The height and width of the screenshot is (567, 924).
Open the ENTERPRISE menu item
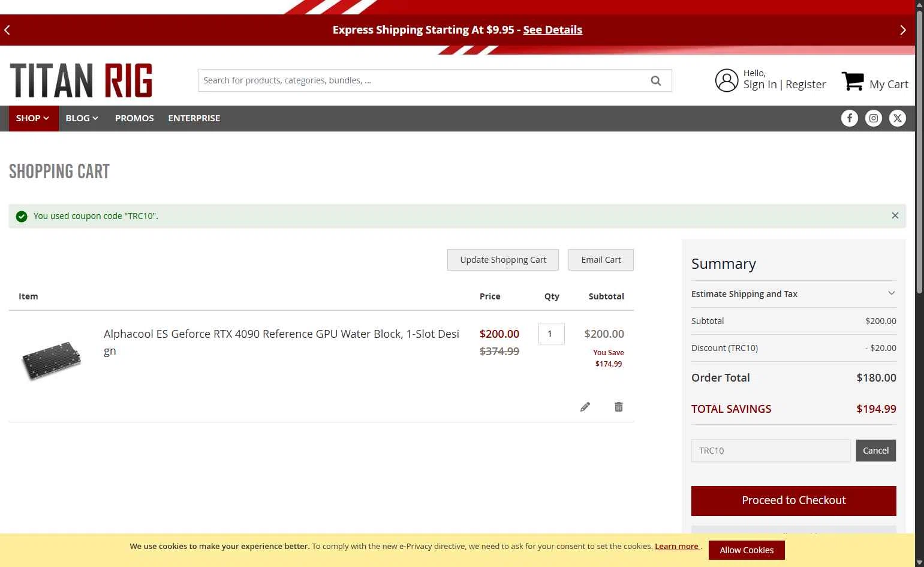click(x=194, y=118)
